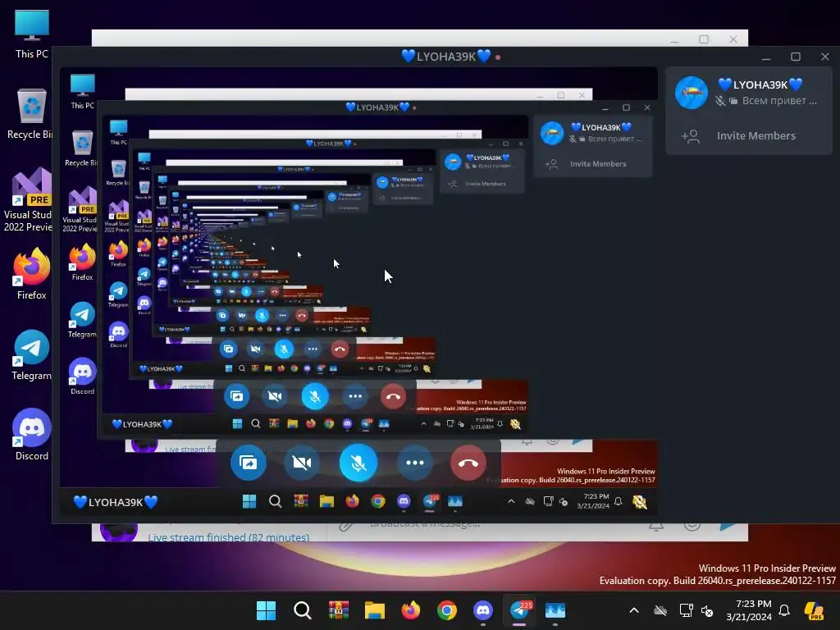Open muted volume control in system tray
Viewport: 840px width, 630px height.
coord(707,610)
